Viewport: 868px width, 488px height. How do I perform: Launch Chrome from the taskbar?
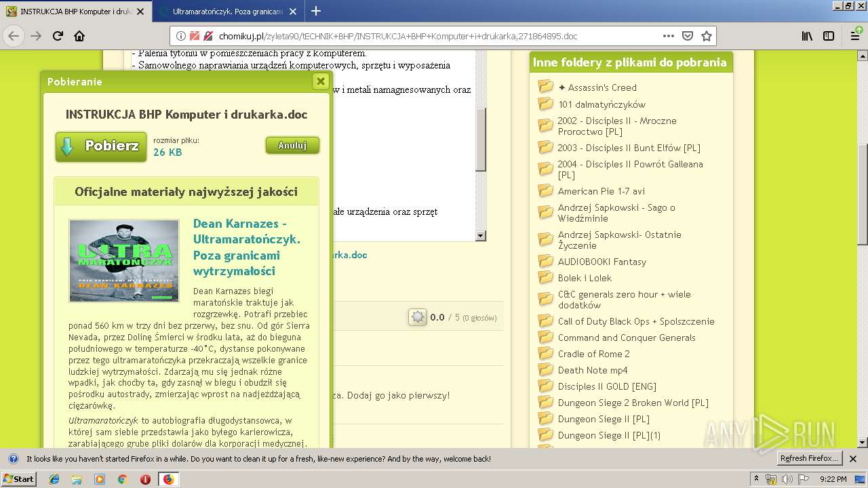tap(122, 479)
